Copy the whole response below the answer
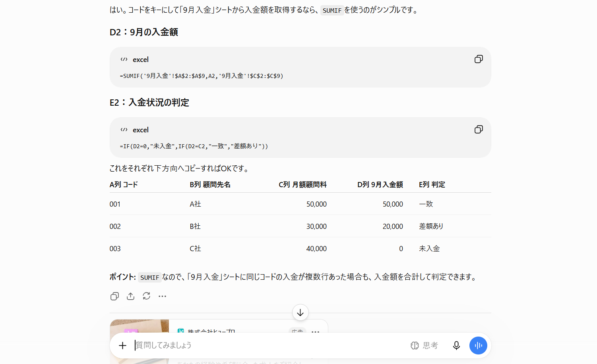Image resolution: width=597 pixels, height=364 pixels. 114,296
